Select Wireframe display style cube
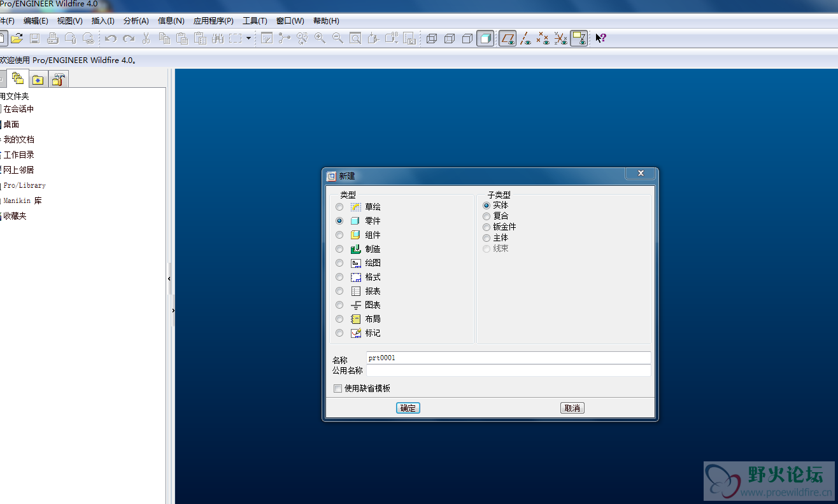The height and width of the screenshot is (504, 838). click(432, 38)
